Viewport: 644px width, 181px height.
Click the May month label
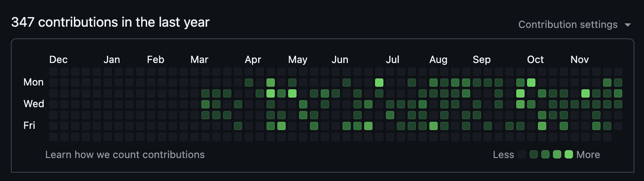[298, 60]
